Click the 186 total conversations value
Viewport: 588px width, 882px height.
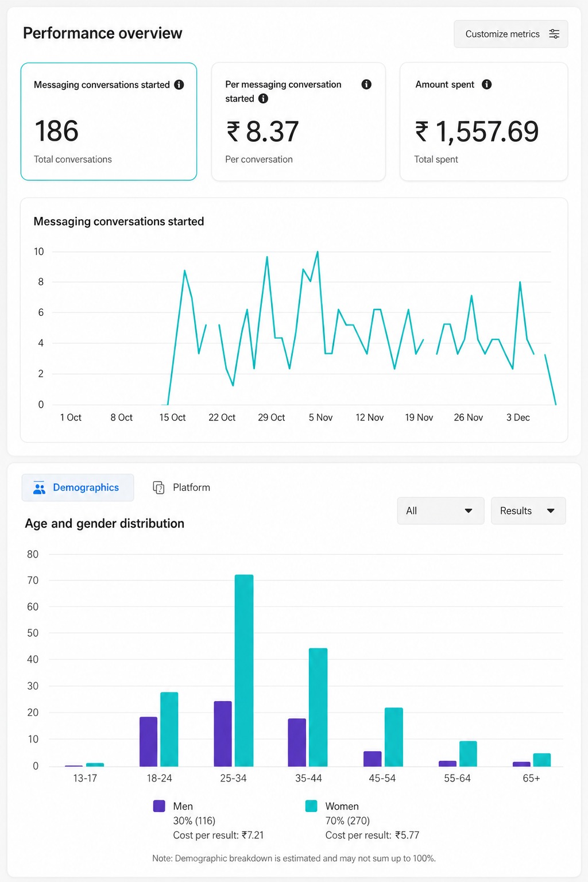(56, 131)
